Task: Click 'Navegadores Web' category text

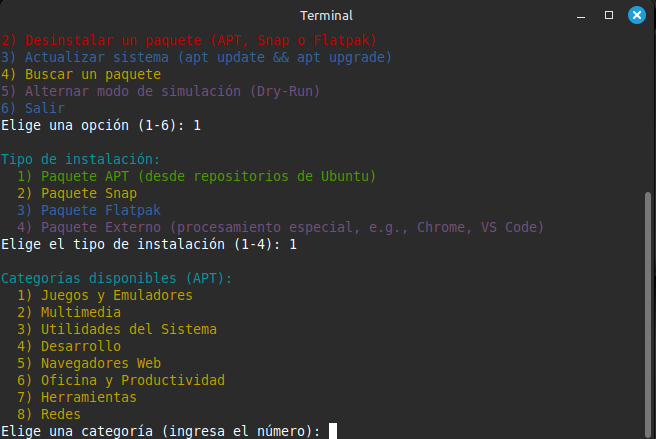Action: coord(101,363)
